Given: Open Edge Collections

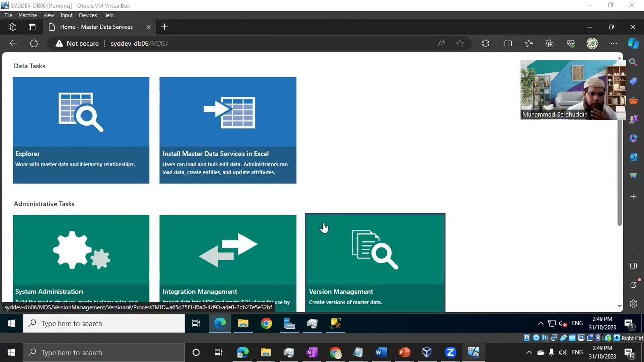Looking at the screenshot, I should [x=549, y=43].
